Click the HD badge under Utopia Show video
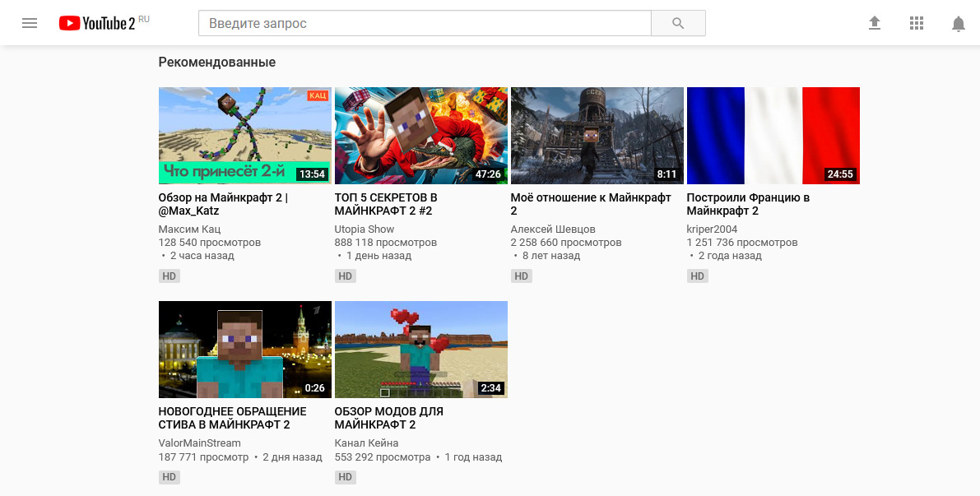Image resolution: width=980 pixels, height=496 pixels. pos(345,276)
